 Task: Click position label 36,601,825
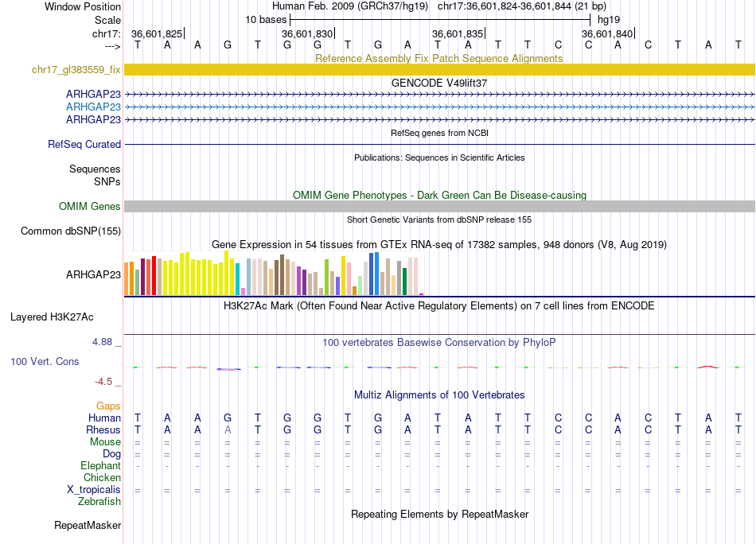[x=157, y=33]
